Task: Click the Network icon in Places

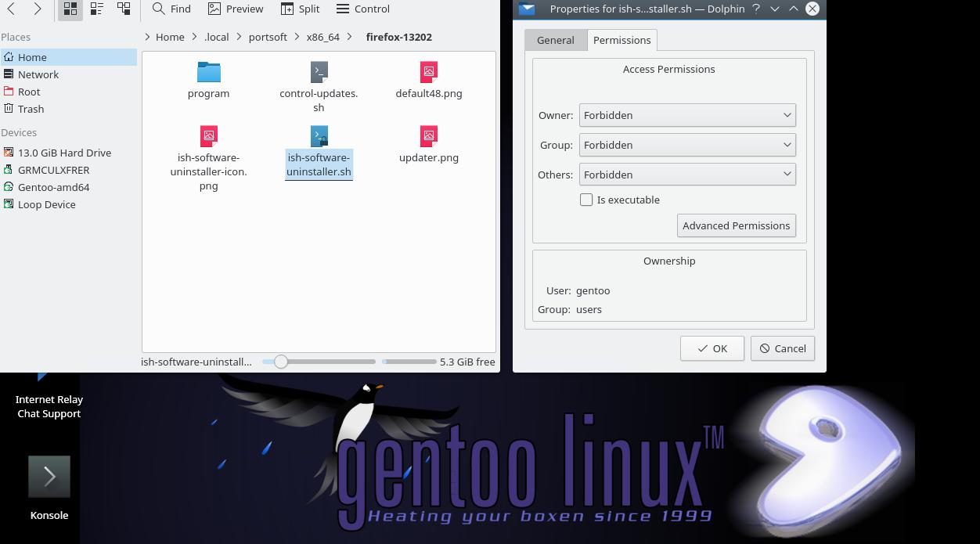Action: [9, 74]
